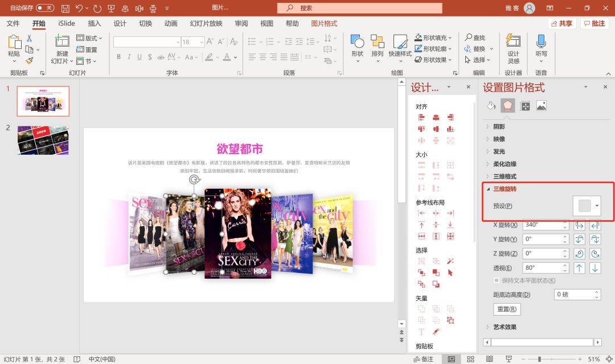The height and width of the screenshot is (364, 615).
Task: Open the Animations ribbon tab
Action: (171, 23)
